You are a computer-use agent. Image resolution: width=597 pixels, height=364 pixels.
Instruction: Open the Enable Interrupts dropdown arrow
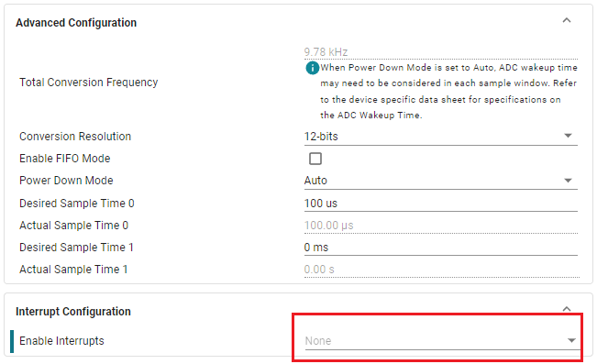[571, 340]
